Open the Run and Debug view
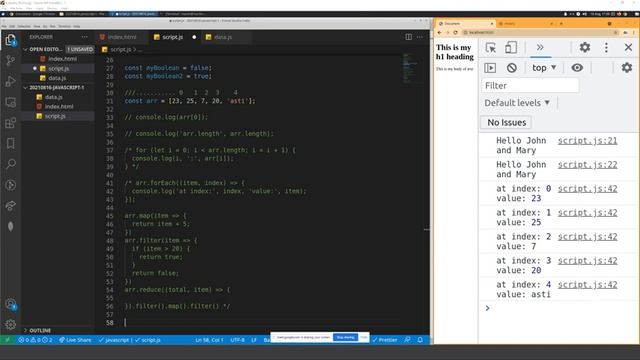Screen dimensions: 640x360 (x=11, y=81)
